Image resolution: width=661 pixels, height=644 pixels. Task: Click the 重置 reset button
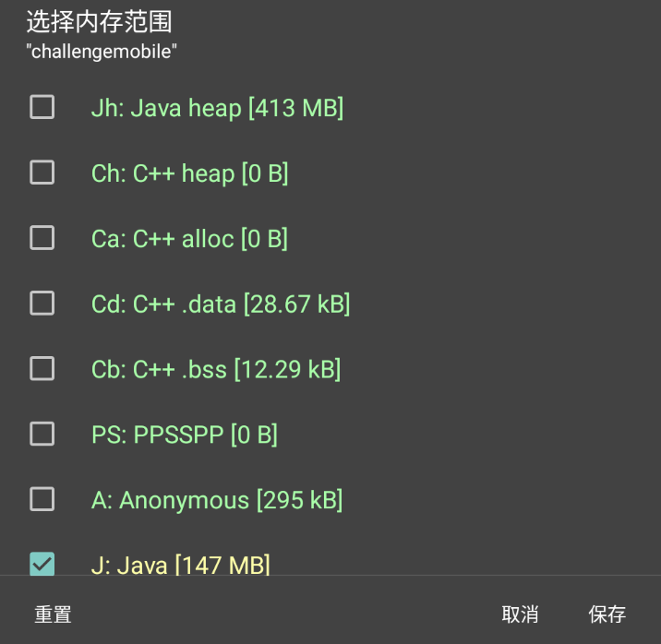[x=54, y=614]
